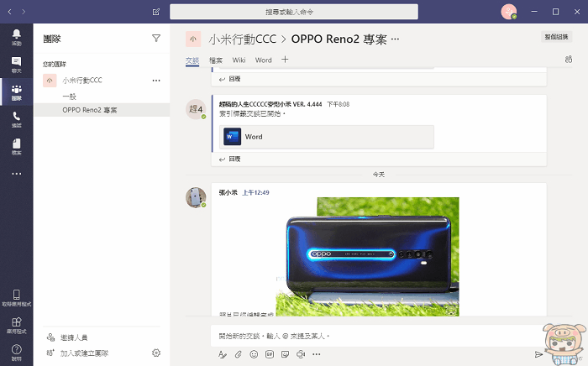Click the 上午12:49 timestamp
The image size is (588, 366).
coord(255,192)
